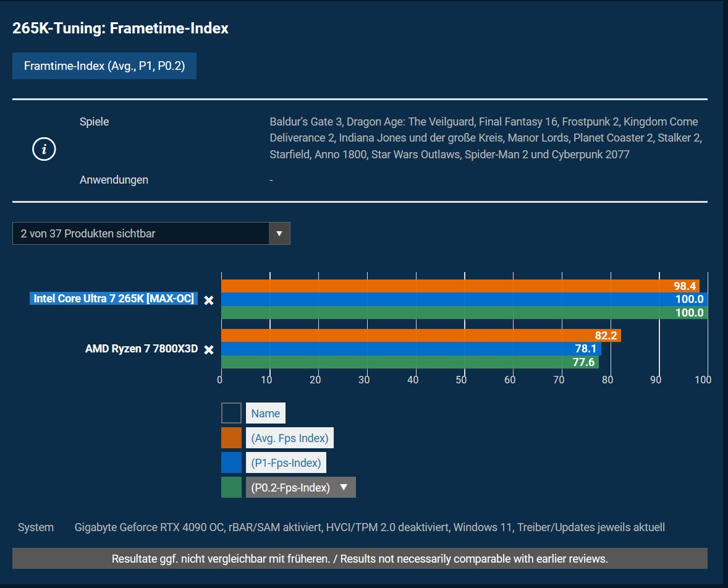Screen dimensions: 728x588
Task: Open the Framtime-Index (Avg., P1, P0.2) tab
Action: [x=104, y=66]
